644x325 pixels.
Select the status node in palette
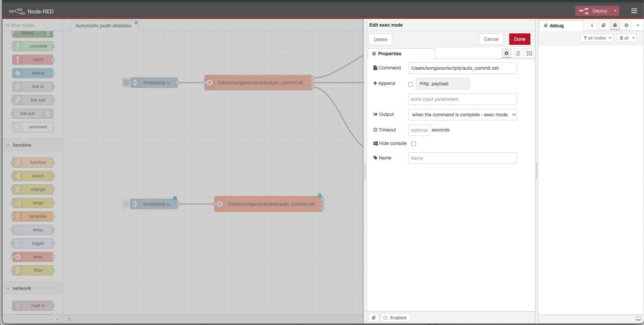[33, 73]
